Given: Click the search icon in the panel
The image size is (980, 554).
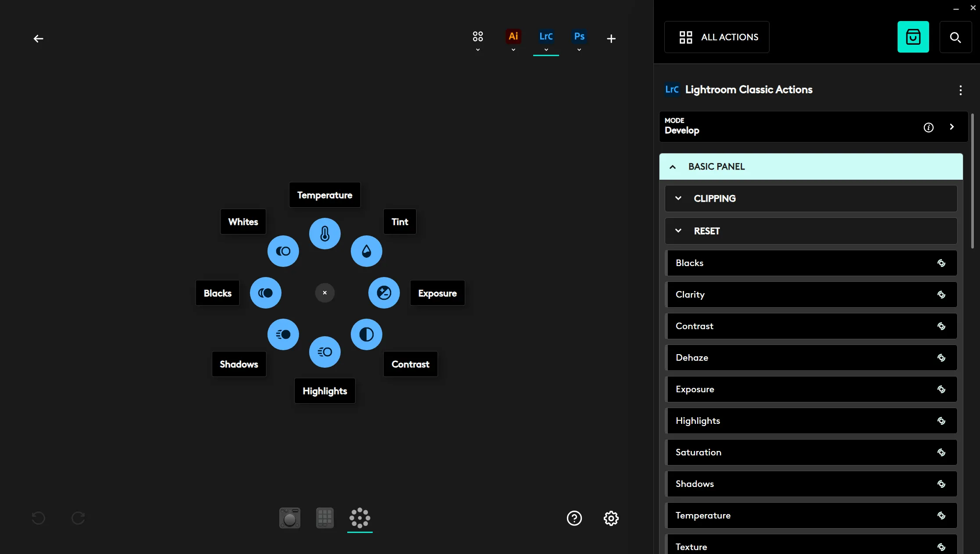Looking at the screenshot, I should pos(956,37).
